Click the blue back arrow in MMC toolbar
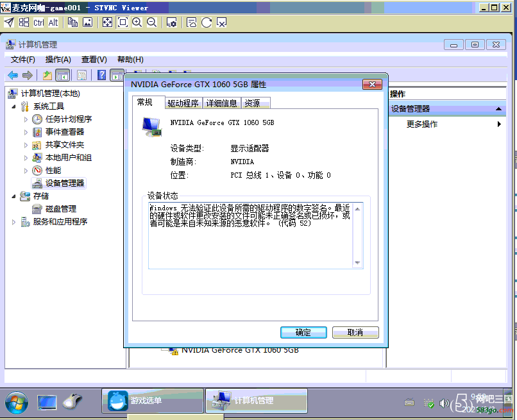 (13, 76)
